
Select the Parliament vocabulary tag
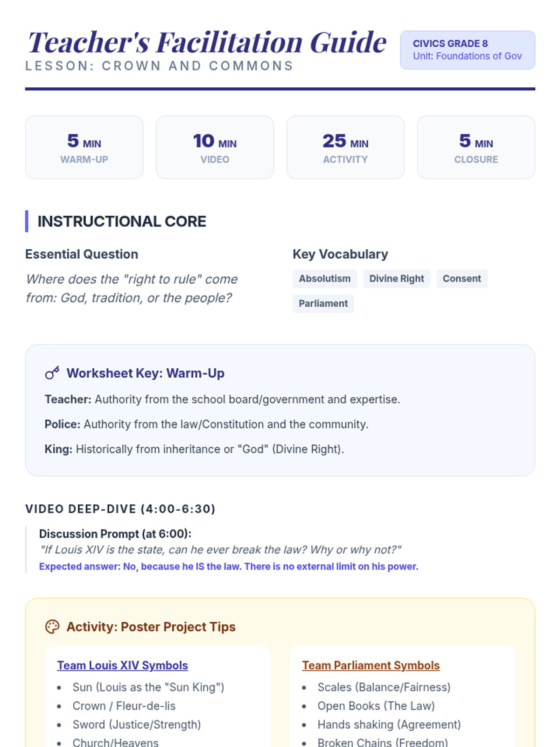pyautogui.click(x=323, y=303)
